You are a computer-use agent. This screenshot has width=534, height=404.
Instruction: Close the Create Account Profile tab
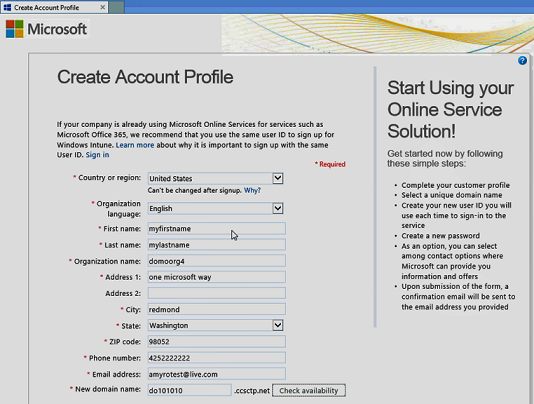point(103,7)
